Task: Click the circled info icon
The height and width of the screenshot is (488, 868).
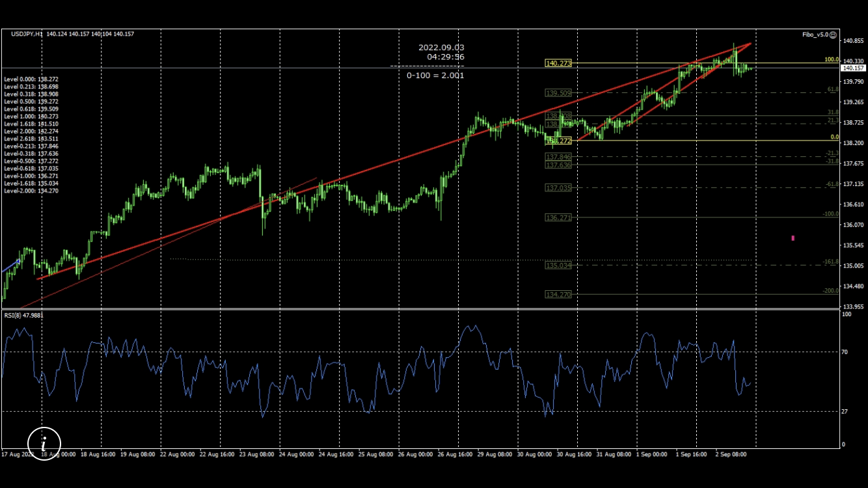Action: click(44, 444)
